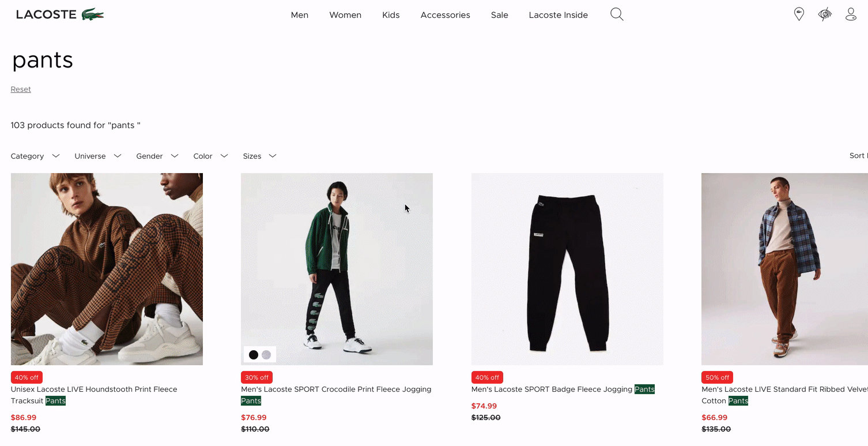Expand the Category filter
The height and width of the screenshot is (446, 868).
[35, 156]
